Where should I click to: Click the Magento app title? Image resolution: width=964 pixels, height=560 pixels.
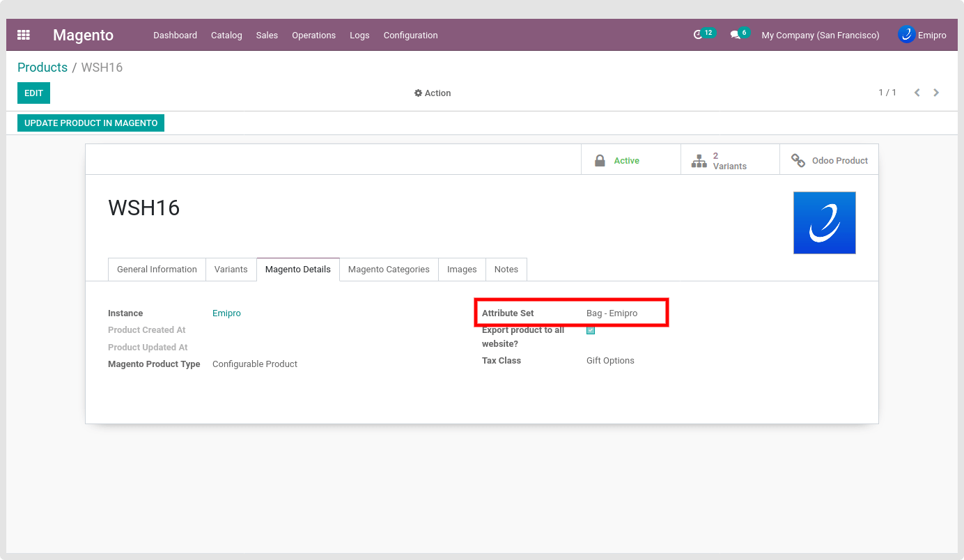pyautogui.click(x=83, y=35)
